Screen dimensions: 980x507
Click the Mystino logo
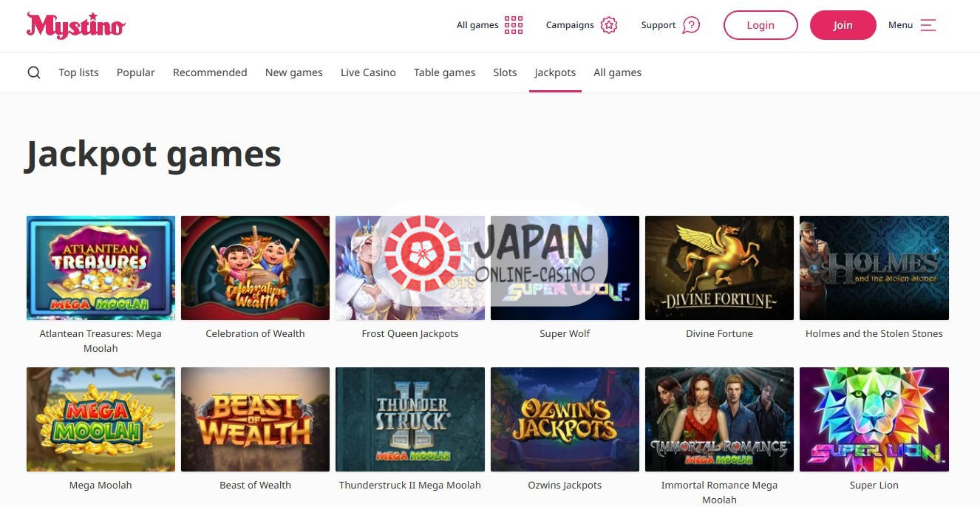(x=75, y=25)
